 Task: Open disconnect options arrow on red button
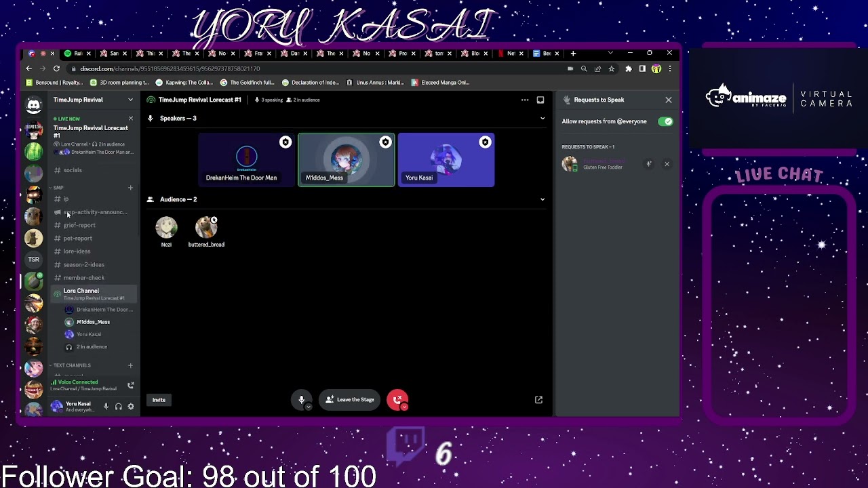[404, 407]
